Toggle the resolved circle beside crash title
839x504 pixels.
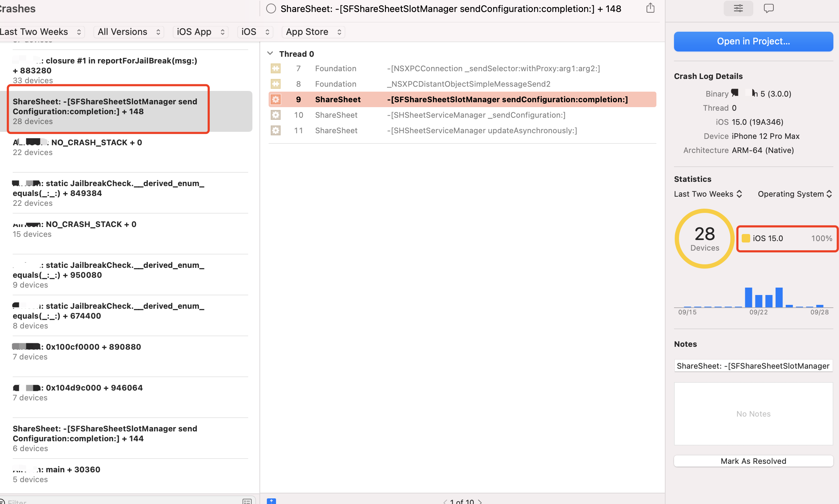click(x=271, y=8)
